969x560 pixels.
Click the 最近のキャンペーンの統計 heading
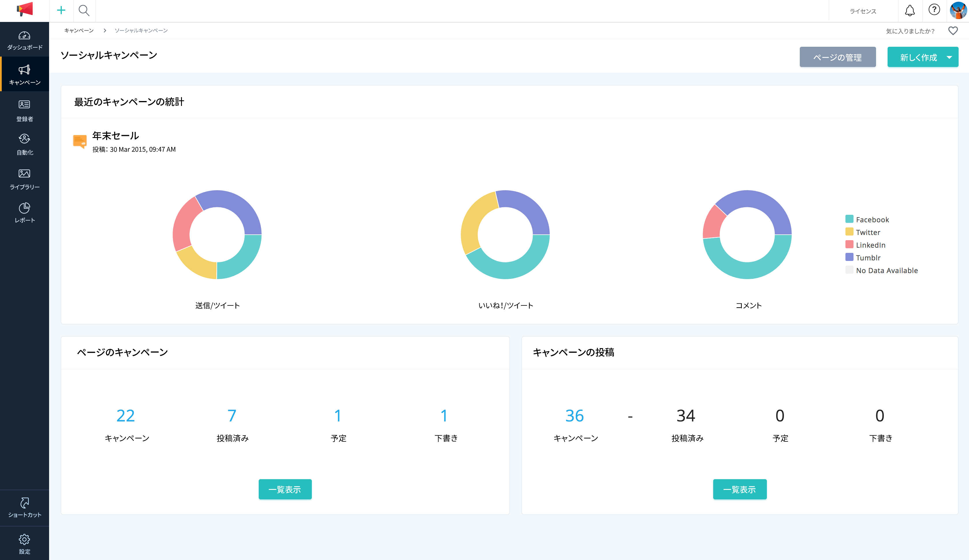[x=129, y=102]
